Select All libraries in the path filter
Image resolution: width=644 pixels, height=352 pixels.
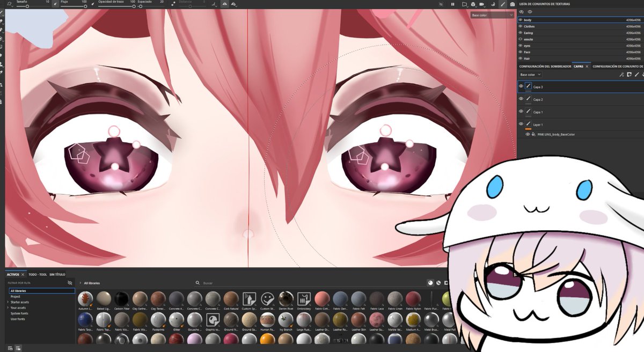42,291
